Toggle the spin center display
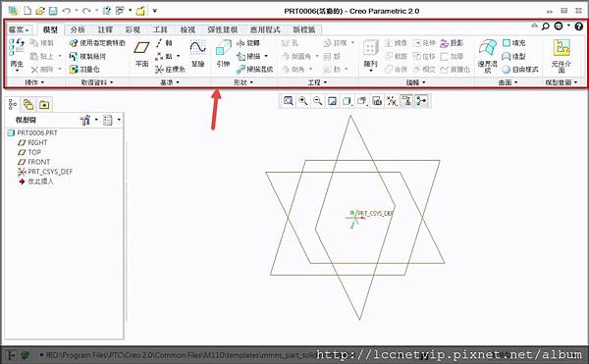Viewport: 589px width, 364px height. (421, 101)
